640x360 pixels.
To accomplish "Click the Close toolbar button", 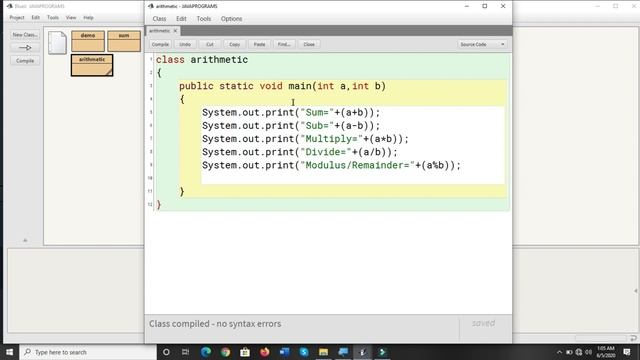I will point(309,44).
